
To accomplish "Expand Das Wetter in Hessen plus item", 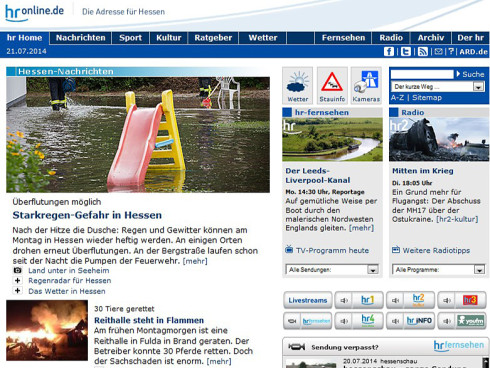I will click(x=18, y=291).
